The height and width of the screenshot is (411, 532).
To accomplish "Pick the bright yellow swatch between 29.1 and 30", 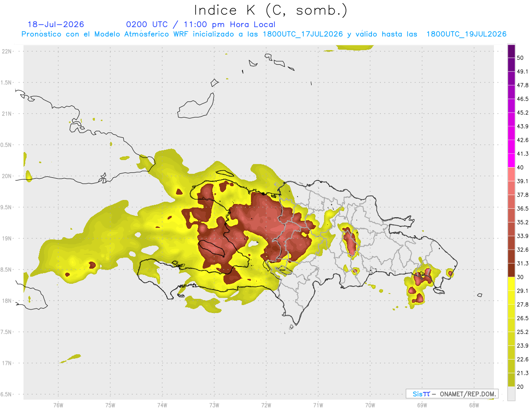I will [511, 284].
